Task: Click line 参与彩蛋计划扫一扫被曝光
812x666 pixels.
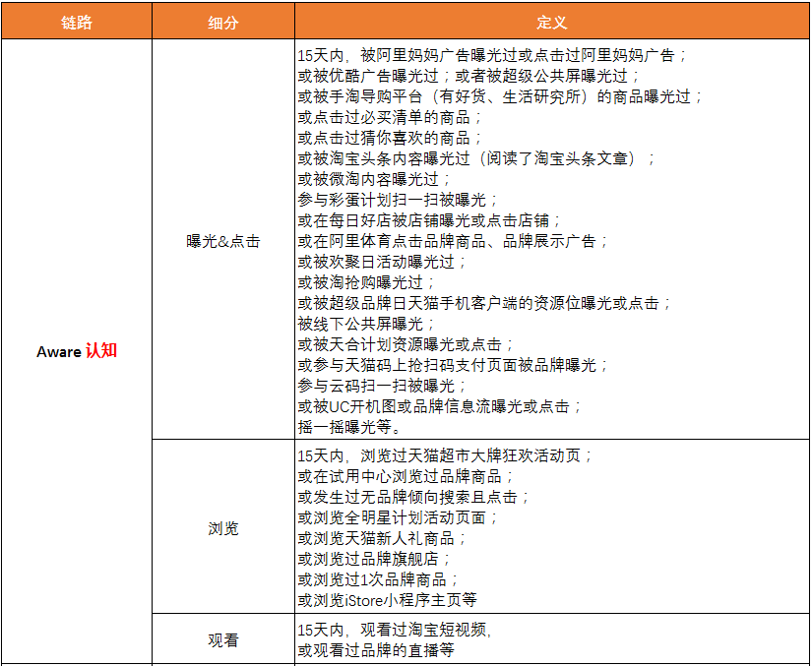Action: [398, 201]
